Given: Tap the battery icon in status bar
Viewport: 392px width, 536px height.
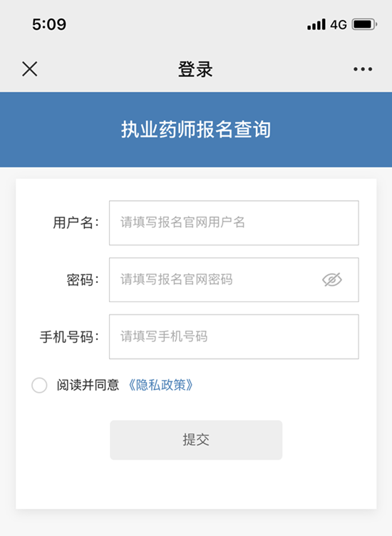Looking at the screenshot, I should click(x=365, y=25).
